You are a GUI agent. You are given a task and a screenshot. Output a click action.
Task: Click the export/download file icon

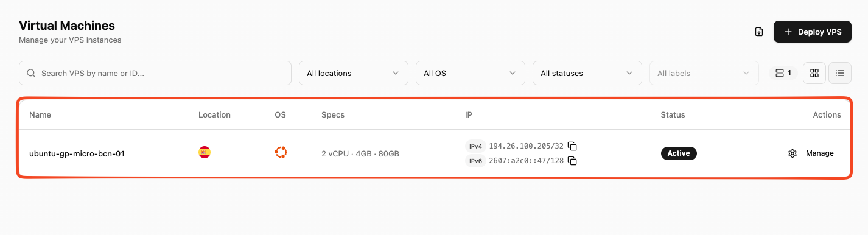coord(759,32)
